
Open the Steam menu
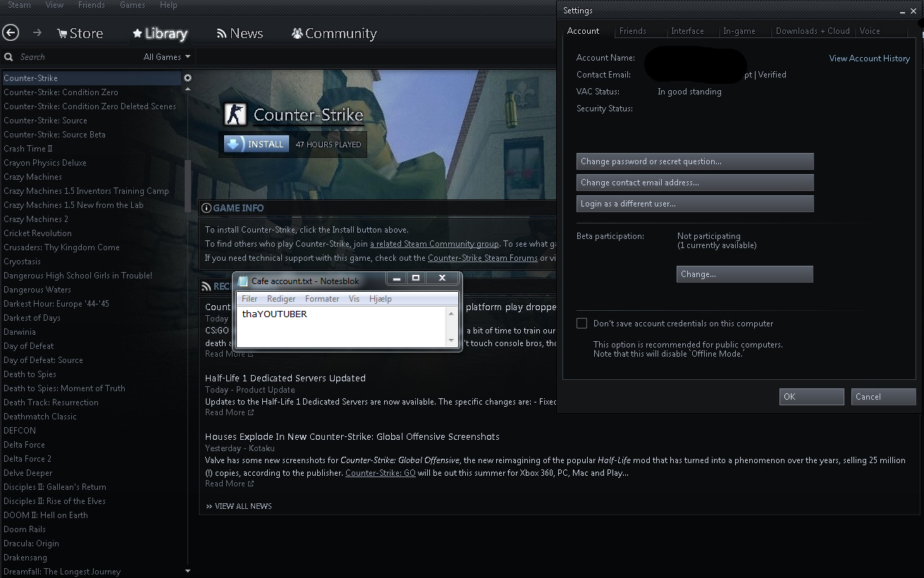point(19,5)
